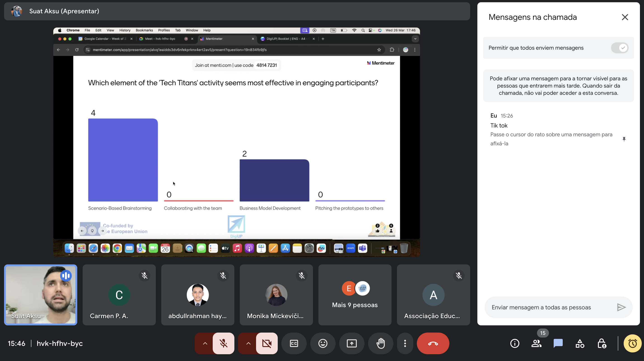Raise hand in the meeting

[380, 343]
